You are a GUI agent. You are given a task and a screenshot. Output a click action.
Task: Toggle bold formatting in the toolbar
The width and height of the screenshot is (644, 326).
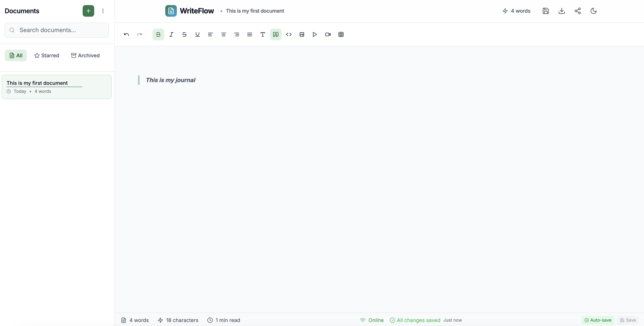(158, 34)
